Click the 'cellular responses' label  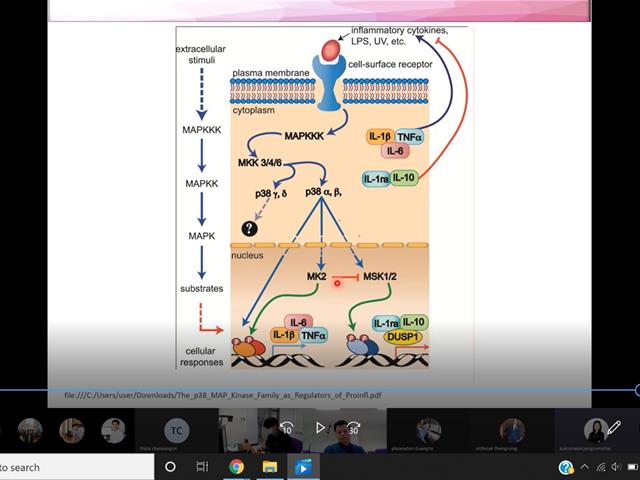coord(201,356)
